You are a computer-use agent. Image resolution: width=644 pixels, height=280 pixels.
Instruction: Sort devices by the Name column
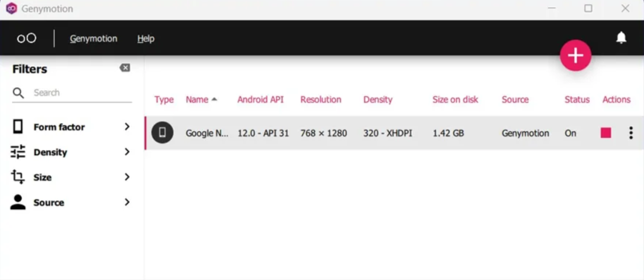click(x=197, y=100)
